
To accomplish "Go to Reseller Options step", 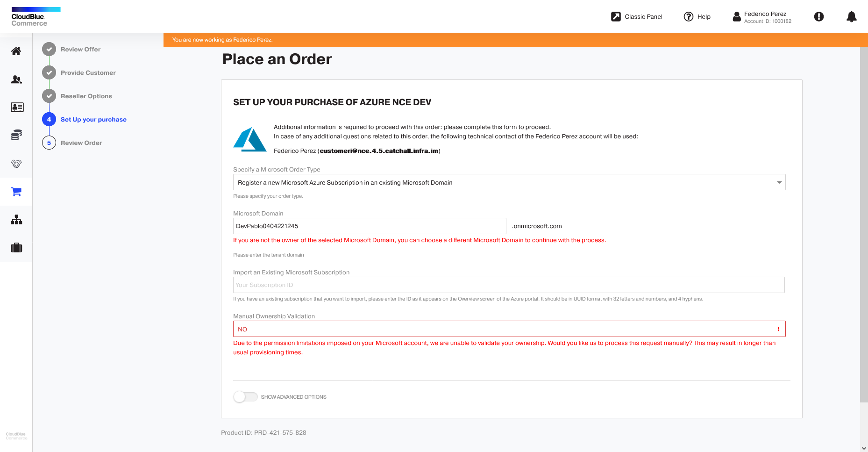I will [x=86, y=96].
